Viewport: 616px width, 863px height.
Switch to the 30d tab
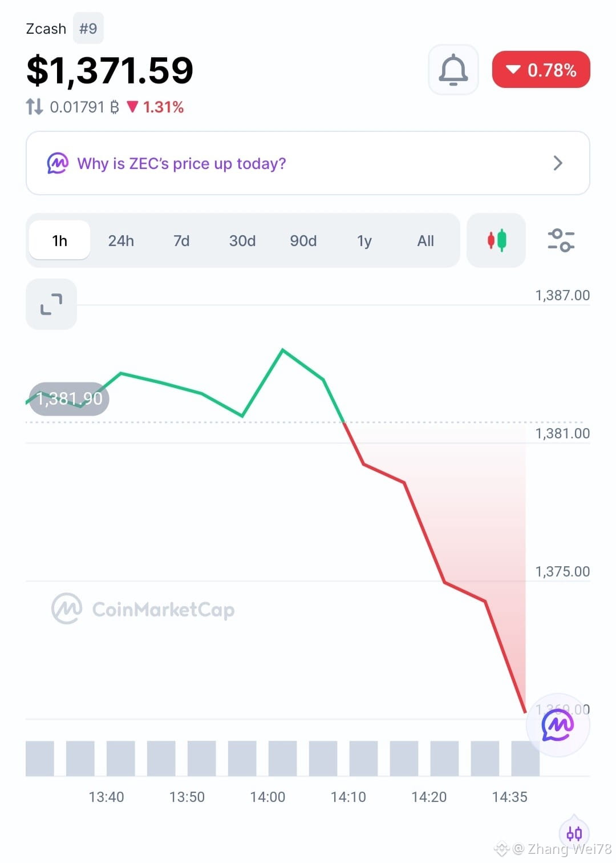click(x=242, y=240)
